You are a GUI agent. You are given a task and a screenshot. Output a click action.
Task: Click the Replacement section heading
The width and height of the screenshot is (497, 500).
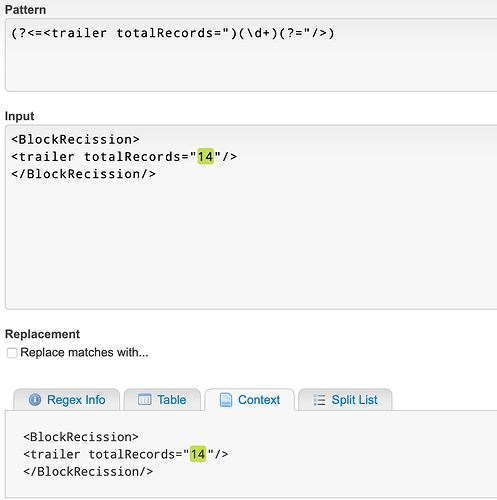pos(42,334)
